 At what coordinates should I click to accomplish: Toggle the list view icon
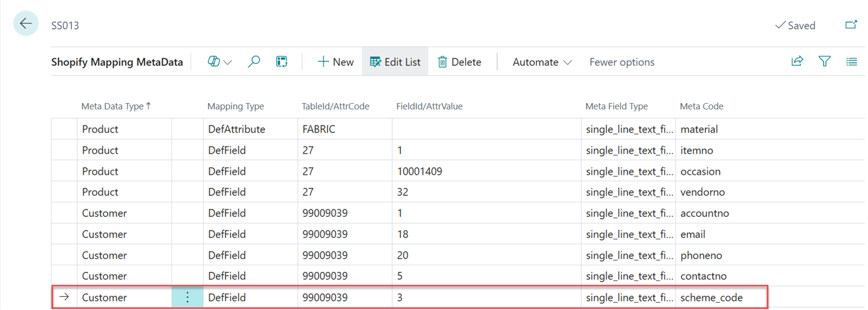(852, 62)
